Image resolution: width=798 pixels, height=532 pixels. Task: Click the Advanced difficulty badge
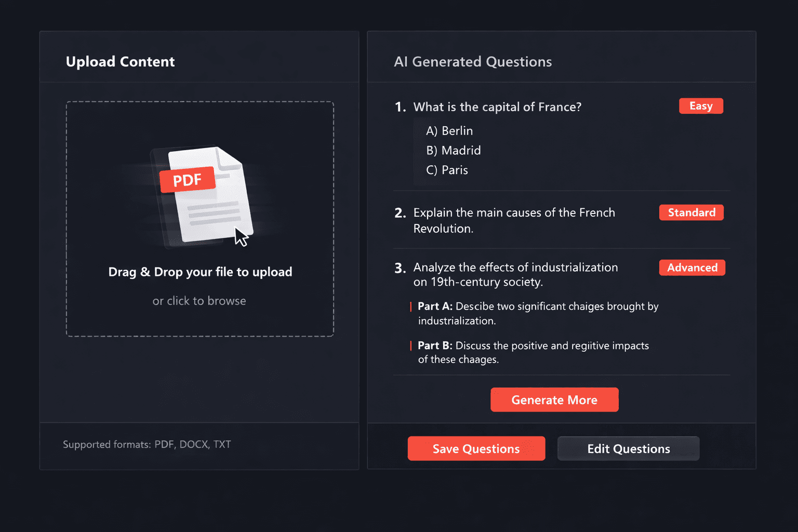coord(691,267)
